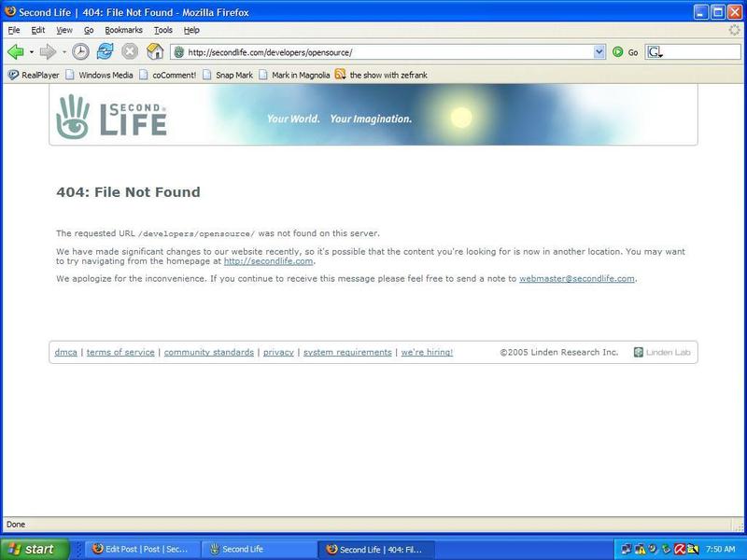The width and height of the screenshot is (747, 560).
Task: Open the search engine selector dropdown
Action: point(655,52)
